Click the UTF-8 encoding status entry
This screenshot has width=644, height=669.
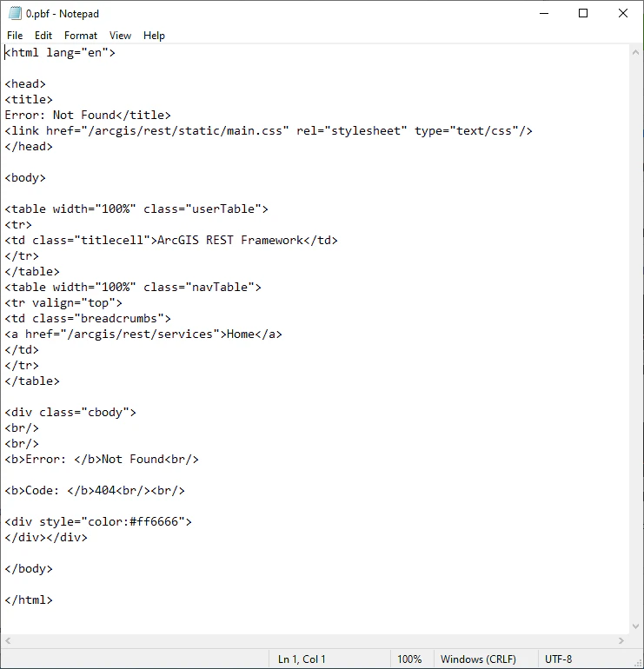558,659
